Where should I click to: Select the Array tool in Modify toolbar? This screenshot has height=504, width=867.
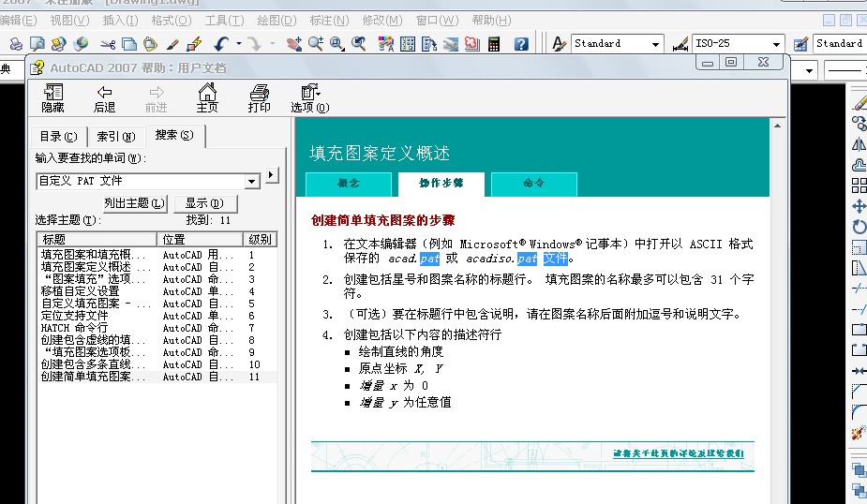[859, 185]
